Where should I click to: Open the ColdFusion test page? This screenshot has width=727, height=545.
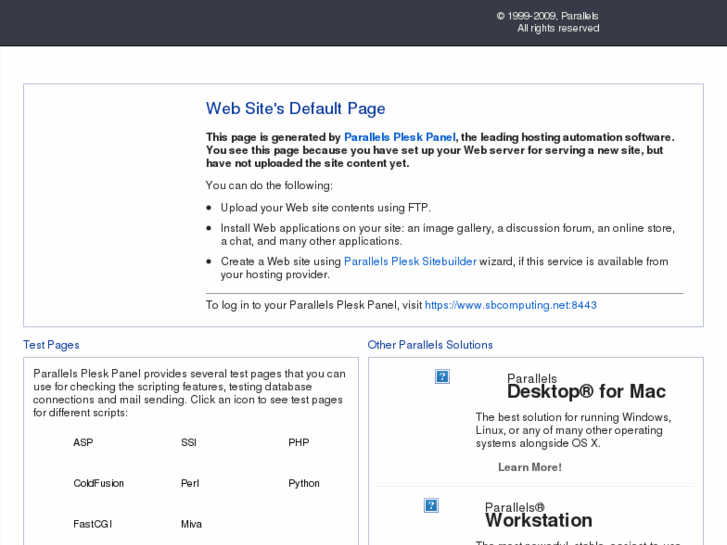coord(99,483)
